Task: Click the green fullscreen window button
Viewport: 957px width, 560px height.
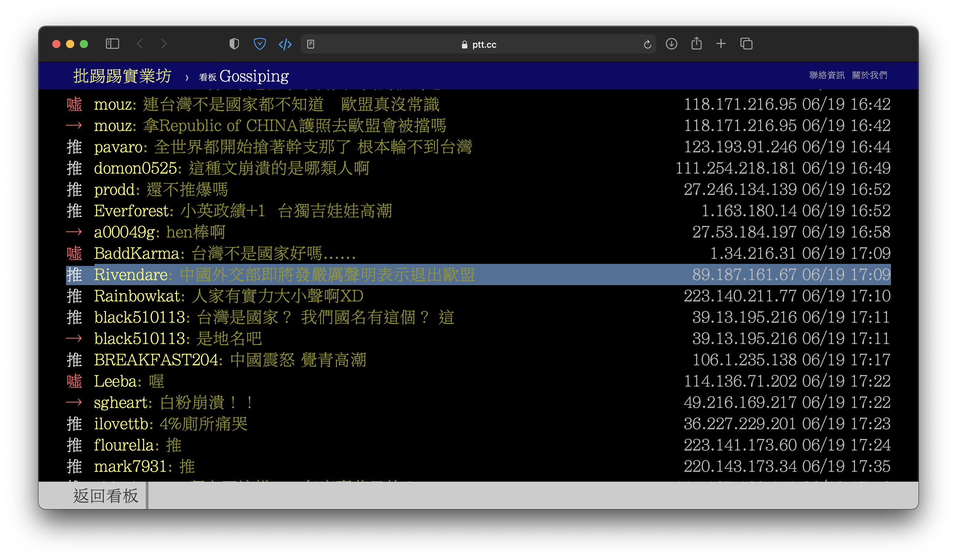Action: (84, 44)
